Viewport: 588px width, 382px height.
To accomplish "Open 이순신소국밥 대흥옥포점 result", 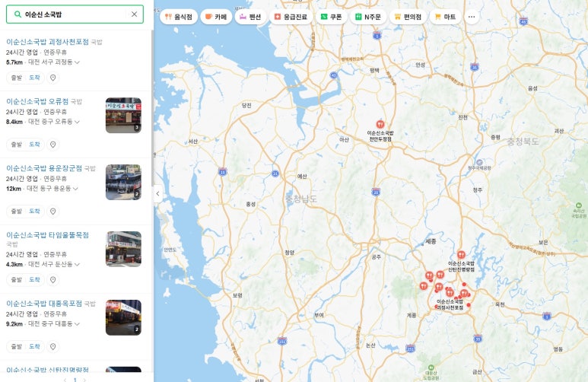I will tap(44, 303).
